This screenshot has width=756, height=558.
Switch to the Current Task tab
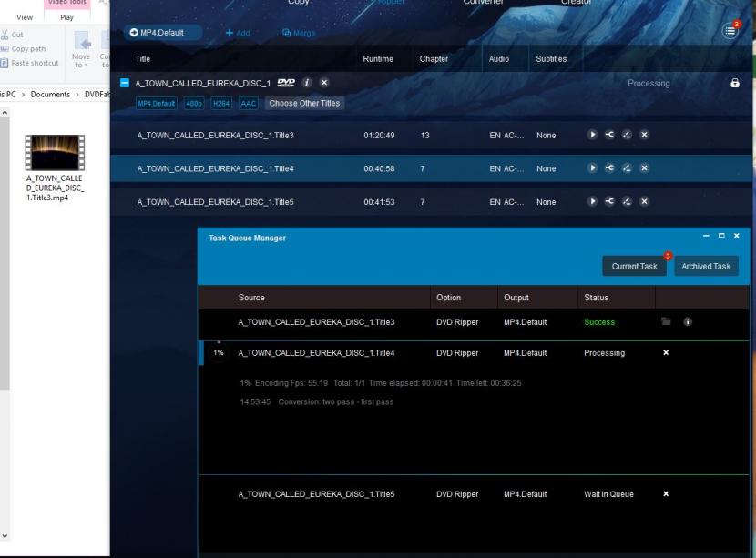pyautogui.click(x=634, y=266)
